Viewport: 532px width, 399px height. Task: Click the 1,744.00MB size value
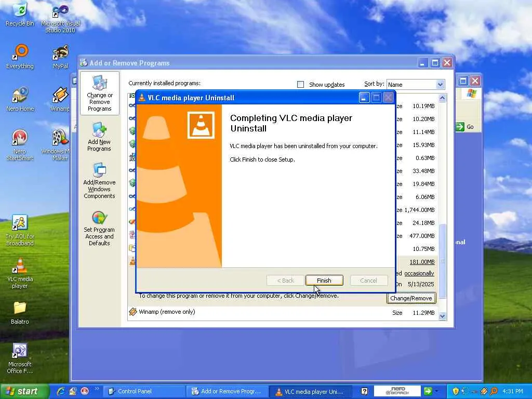pyautogui.click(x=419, y=210)
